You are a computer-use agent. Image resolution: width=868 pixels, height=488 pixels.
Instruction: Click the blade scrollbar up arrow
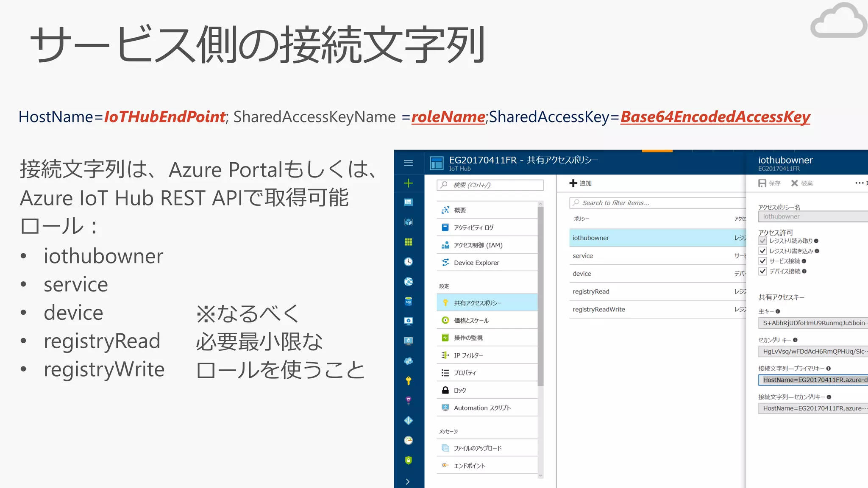(540, 204)
